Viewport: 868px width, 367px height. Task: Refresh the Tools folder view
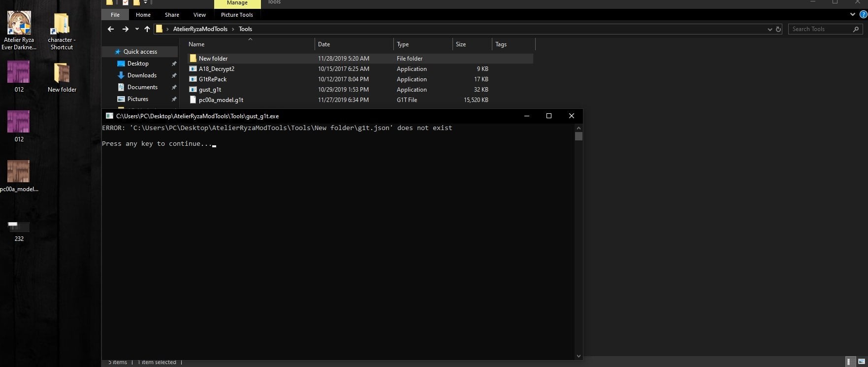coord(778,29)
